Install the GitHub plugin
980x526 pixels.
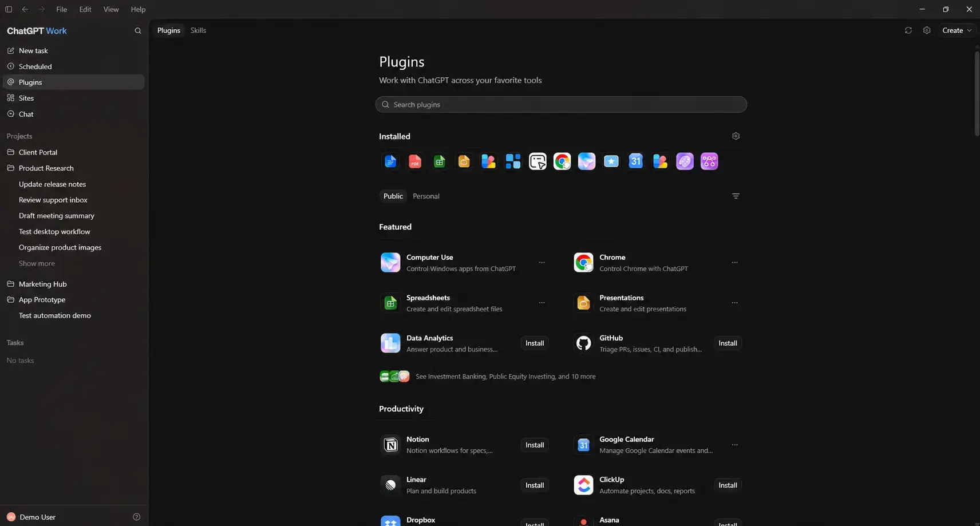click(728, 343)
